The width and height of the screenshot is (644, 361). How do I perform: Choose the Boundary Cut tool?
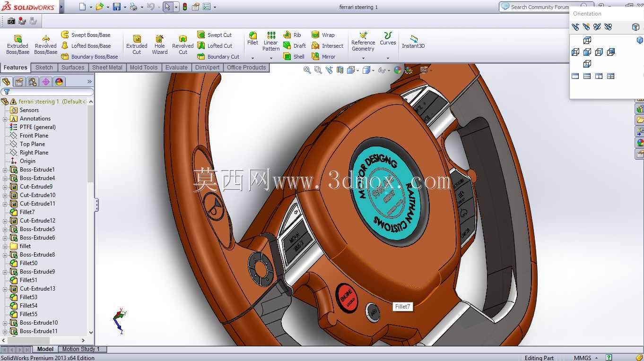(218, 57)
